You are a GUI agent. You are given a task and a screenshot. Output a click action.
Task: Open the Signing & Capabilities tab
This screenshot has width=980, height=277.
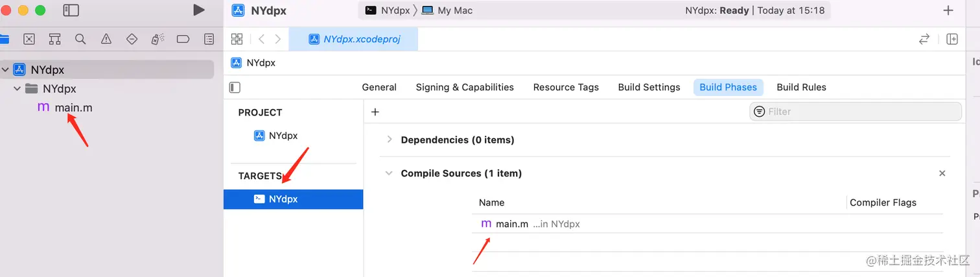[465, 87]
